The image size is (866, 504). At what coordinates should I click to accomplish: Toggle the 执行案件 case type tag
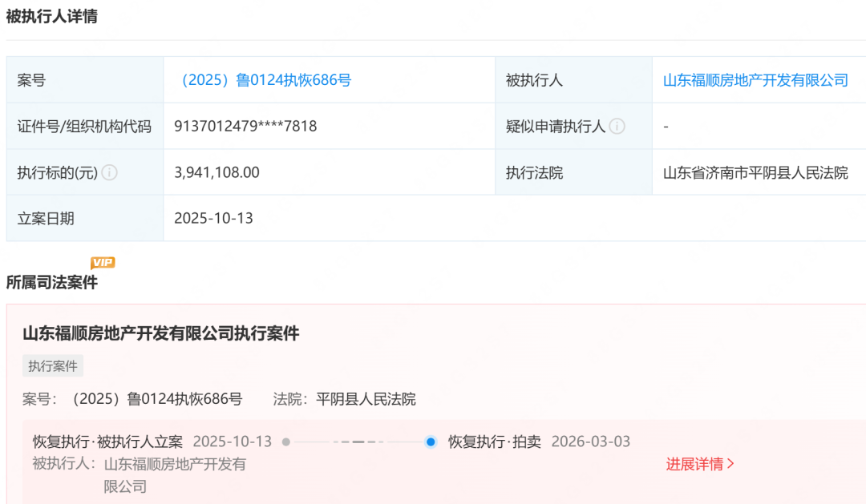51,365
